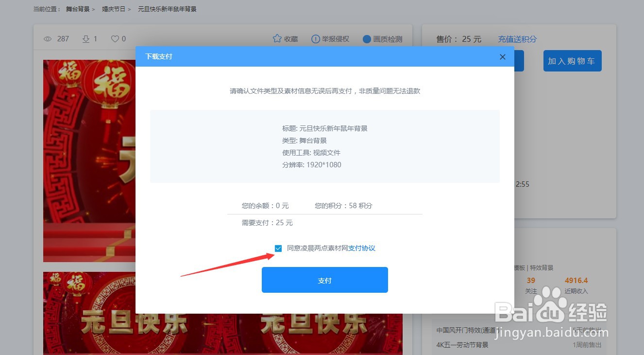This screenshot has width=644, height=355.
Task: Click the 近期收入 value 4916.4
Action: tap(576, 281)
